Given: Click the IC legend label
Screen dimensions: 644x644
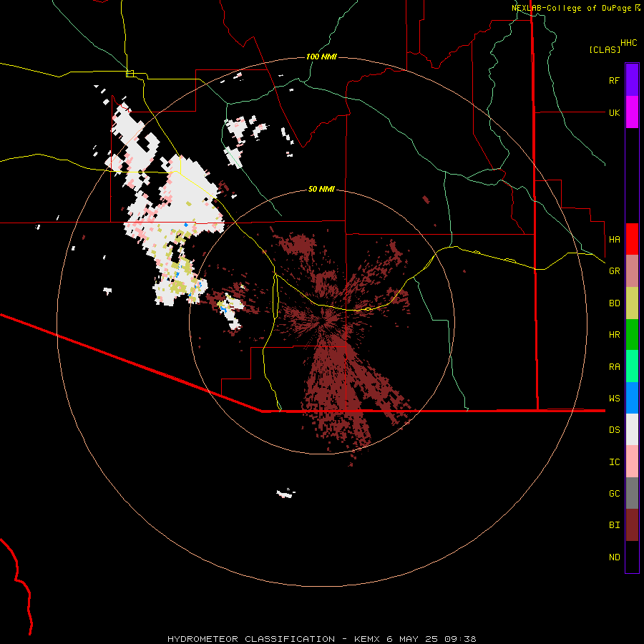Looking at the screenshot, I should coord(614,462).
